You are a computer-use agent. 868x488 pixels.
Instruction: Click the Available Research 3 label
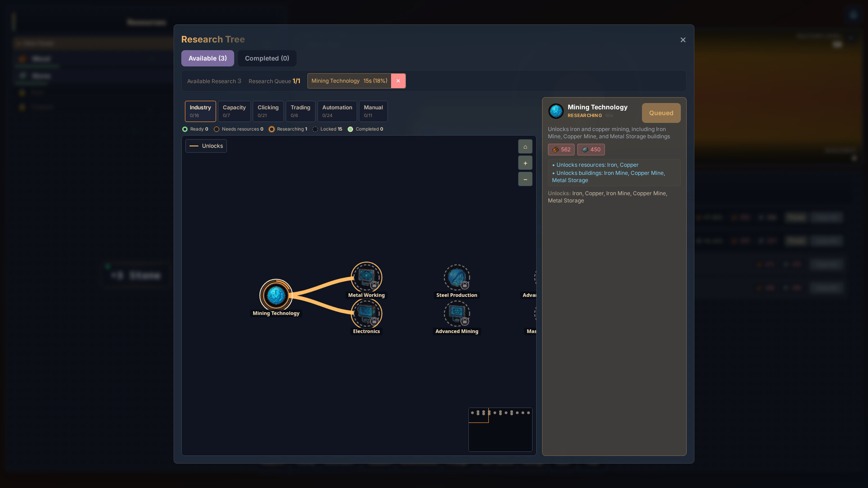214,81
